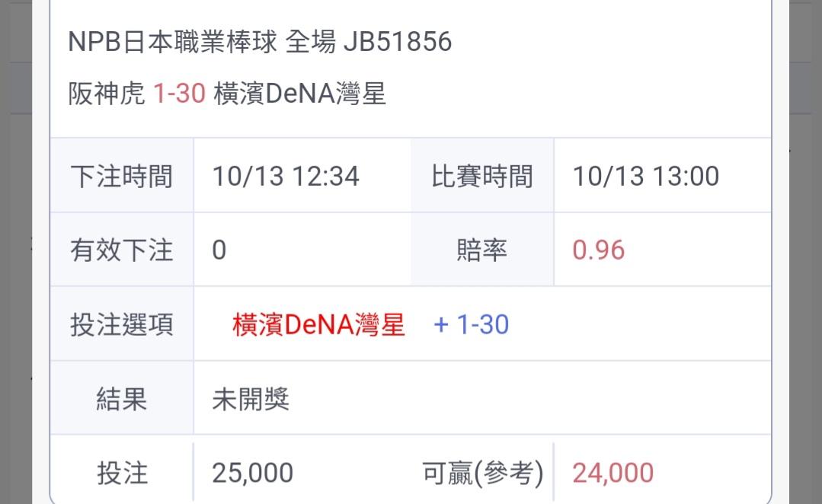Click the 比賽時間 label cell
Screen dimensions: 822x504
coord(481,176)
